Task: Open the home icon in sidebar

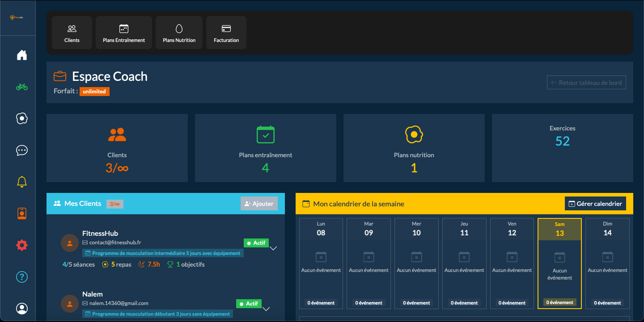Action: click(21, 55)
